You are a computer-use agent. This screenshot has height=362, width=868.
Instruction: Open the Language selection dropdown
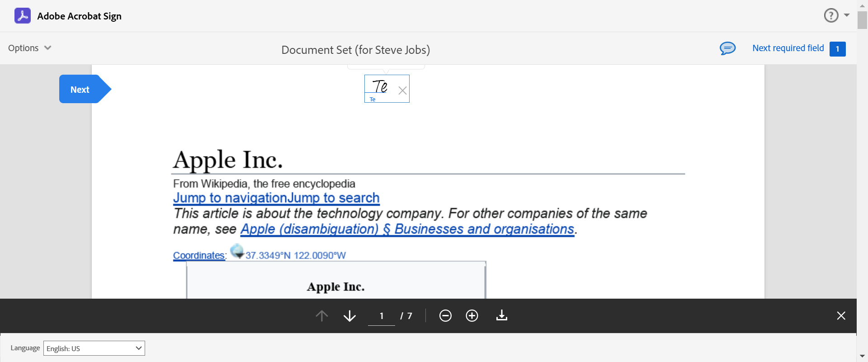tap(94, 348)
